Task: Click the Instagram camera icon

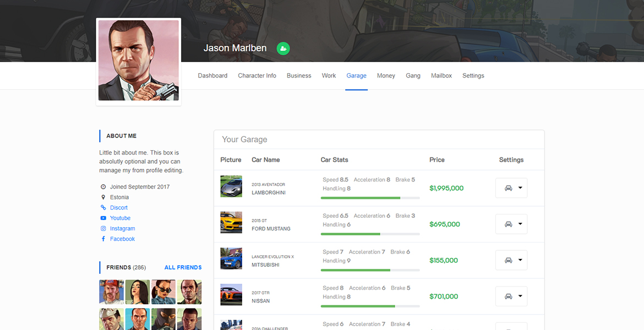Action: point(103,229)
